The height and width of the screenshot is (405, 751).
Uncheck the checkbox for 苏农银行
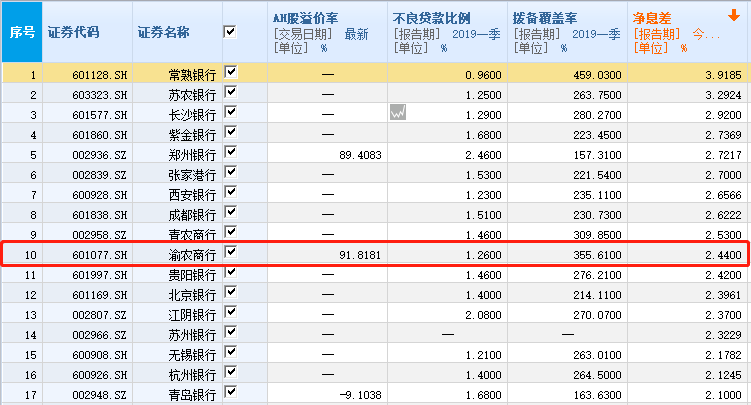tap(231, 92)
